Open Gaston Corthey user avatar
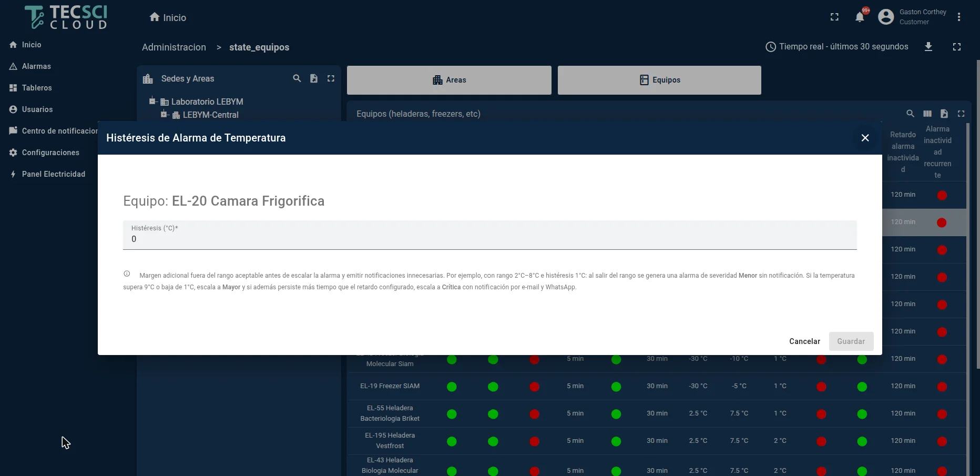The height and width of the screenshot is (476, 980). (886, 17)
